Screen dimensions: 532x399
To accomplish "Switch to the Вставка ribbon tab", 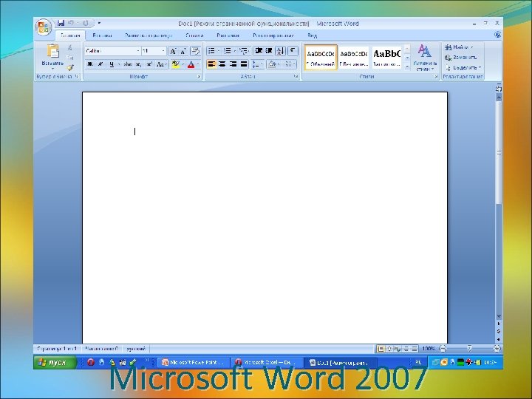I will coord(102,35).
